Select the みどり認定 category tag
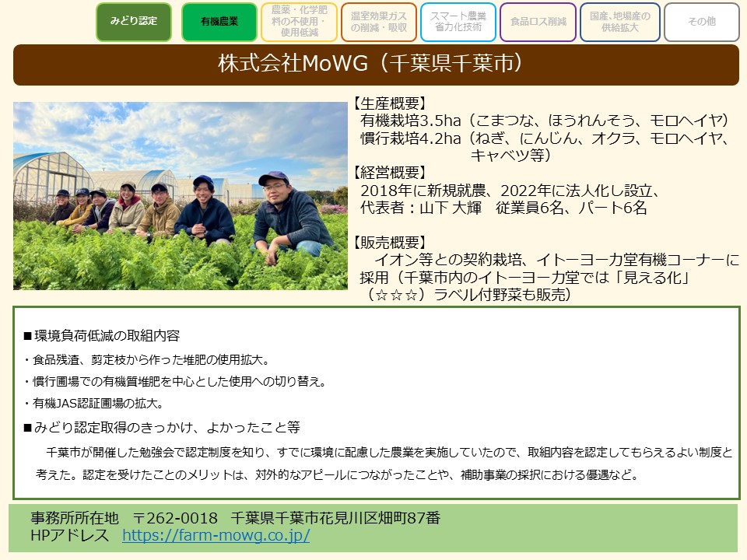The height and width of the screenshot is (560, 747). point(134,22)
